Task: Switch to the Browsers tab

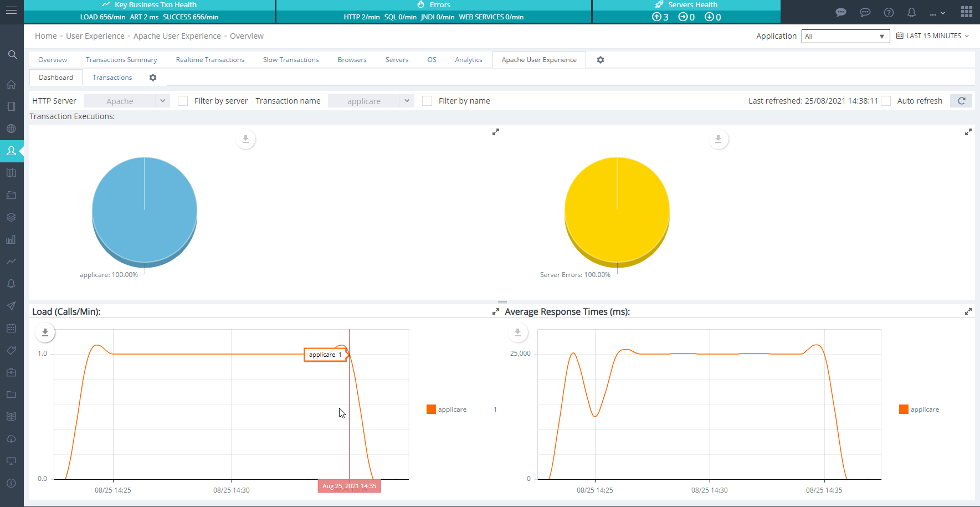Action: (x=352, y=60)
